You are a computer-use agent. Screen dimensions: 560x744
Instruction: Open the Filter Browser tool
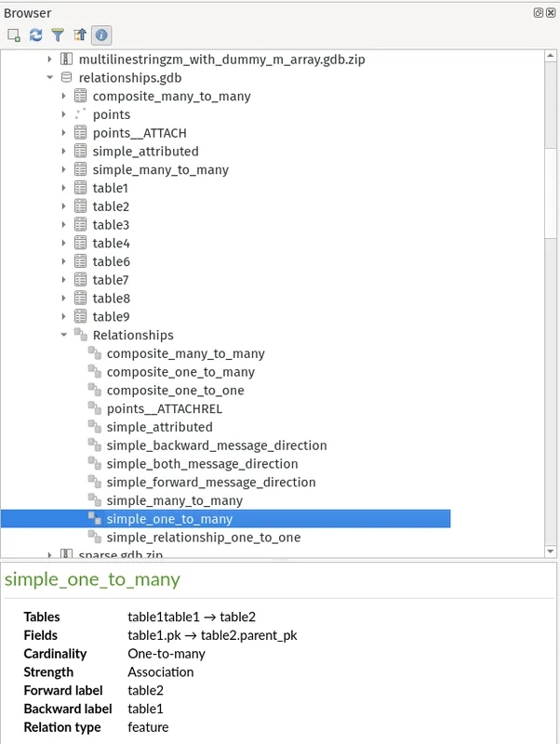click(x=58, y=35)
